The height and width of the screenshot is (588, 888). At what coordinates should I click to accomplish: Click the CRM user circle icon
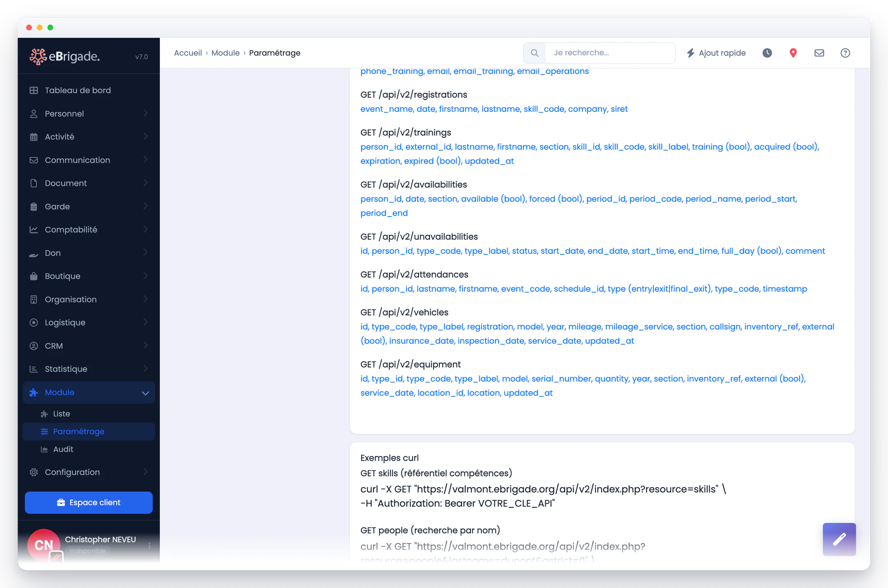(34, 346)
